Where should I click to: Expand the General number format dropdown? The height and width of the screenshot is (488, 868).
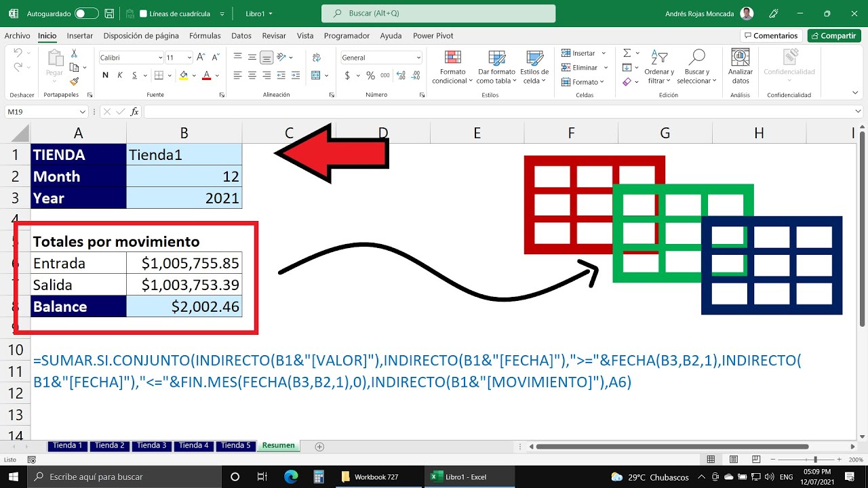pyautogui.click(x=418, y=58)
